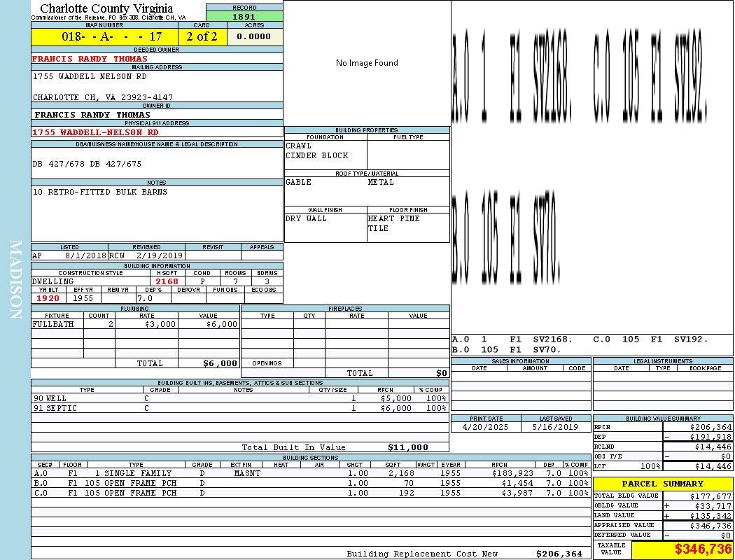Click CHARLOTTE CH, VA 23923-4147 line
The image size is (735, 560).
[x=103, y=97]
